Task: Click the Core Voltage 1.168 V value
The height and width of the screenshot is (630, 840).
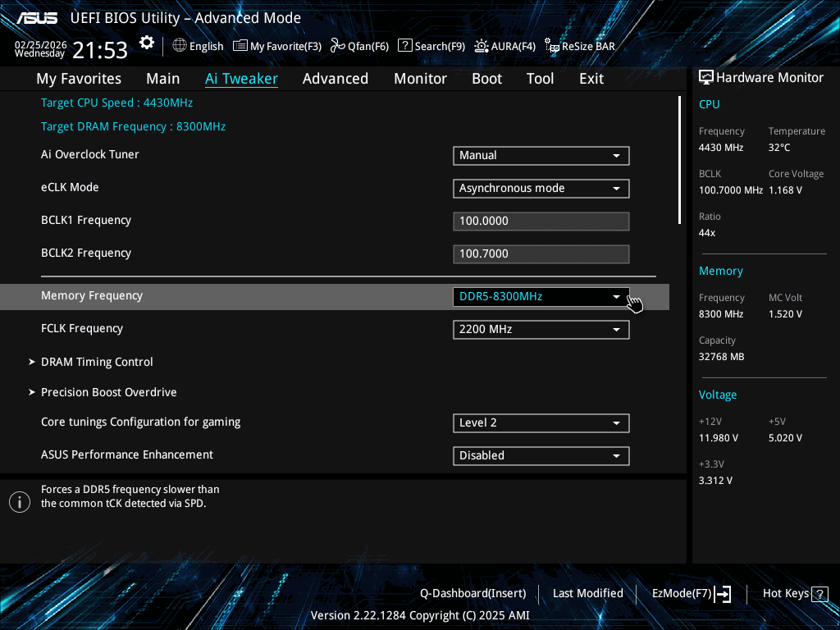Action: point(785,190)
